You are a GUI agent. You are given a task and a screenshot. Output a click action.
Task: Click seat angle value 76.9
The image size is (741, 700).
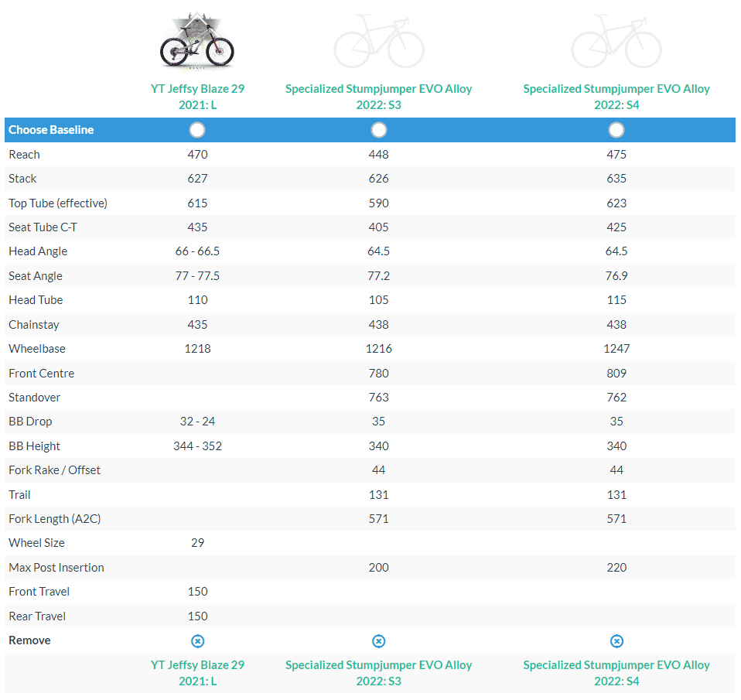(x=616, y=276)
